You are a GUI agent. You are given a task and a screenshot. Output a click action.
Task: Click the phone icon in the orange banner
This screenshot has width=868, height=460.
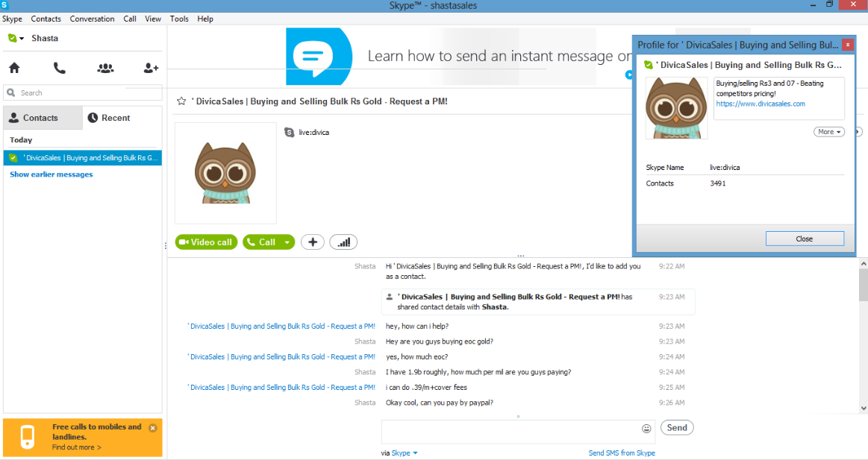click(27, 437)
